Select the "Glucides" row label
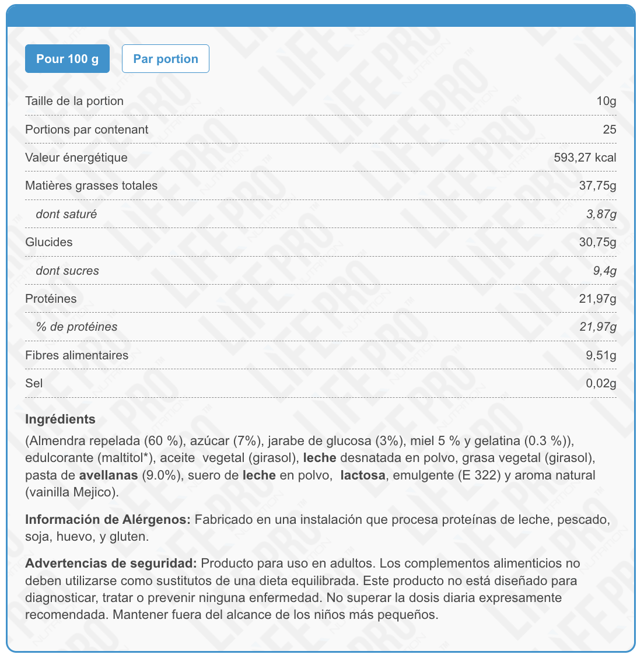The width and height of the screenshot is (644, 658). click(x=49, y=242)
